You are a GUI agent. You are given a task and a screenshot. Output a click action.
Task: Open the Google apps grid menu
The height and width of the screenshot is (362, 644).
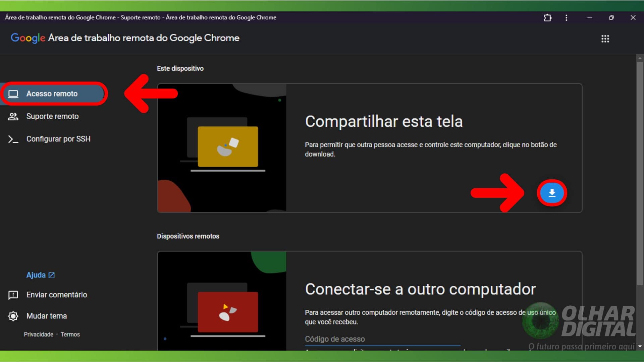tap(605, 39)
